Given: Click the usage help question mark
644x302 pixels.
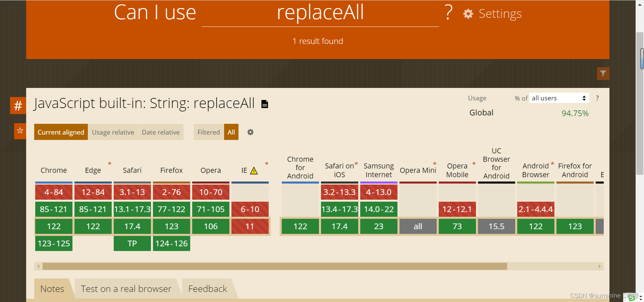Looking at the screenshot, I should pyautogui.click(x=597, y=98).
